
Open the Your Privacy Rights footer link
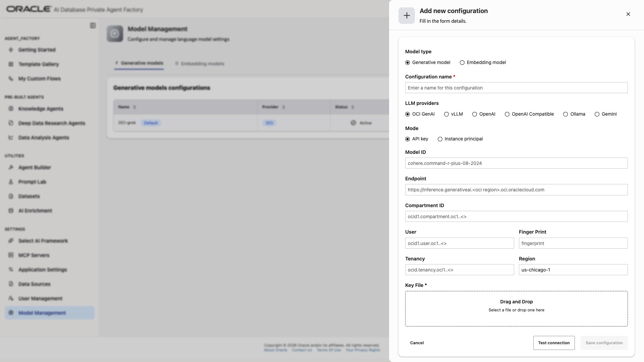(x=363, y=350)
